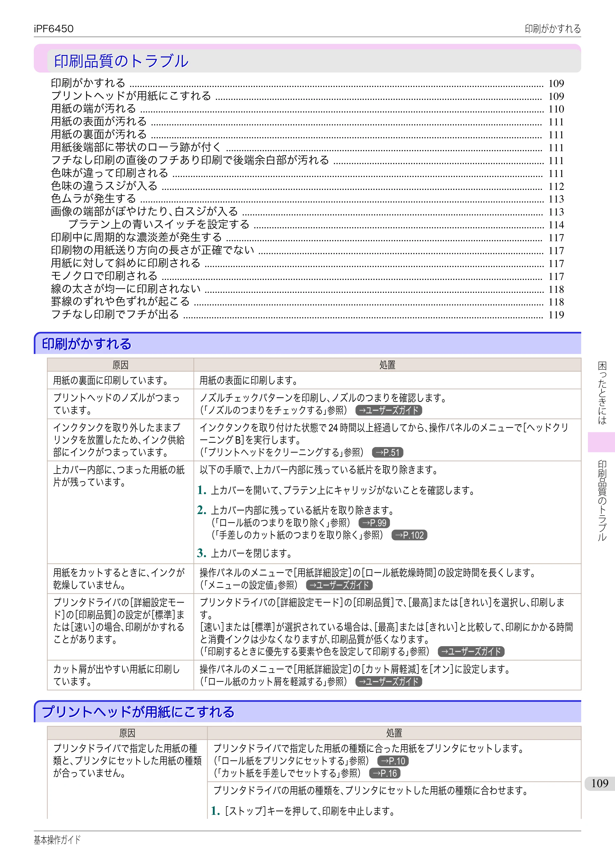This screenshot has height=868, width=615.
Task: Follow the →P.102 reference badge
Action: (x=409, y=535)
